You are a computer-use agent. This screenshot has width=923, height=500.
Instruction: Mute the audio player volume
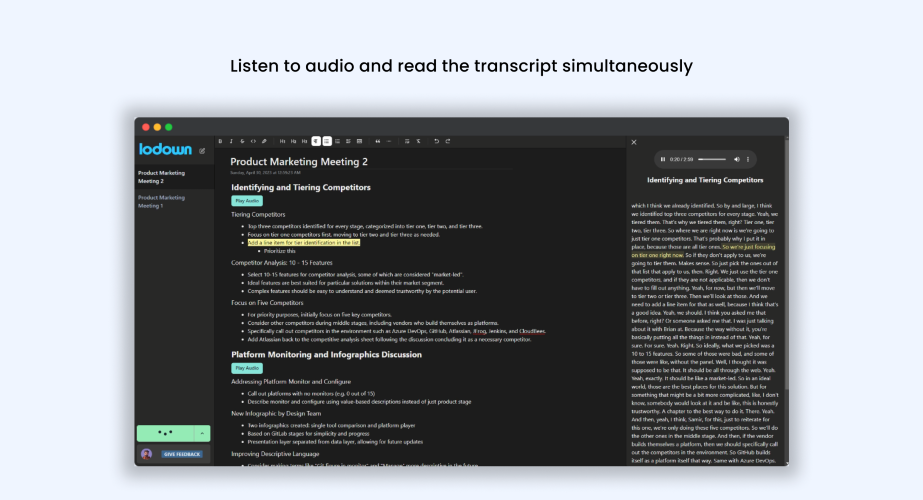pyautogui.click(x=736, y=159)
